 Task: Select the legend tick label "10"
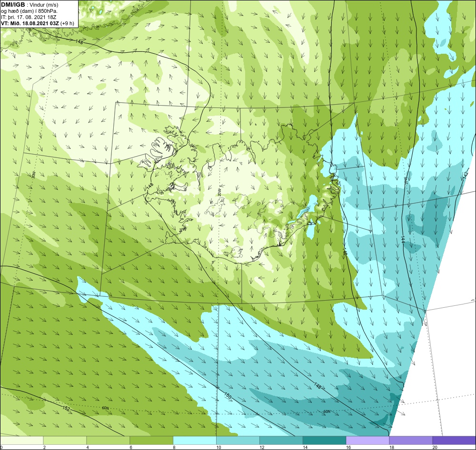[218, 447]
